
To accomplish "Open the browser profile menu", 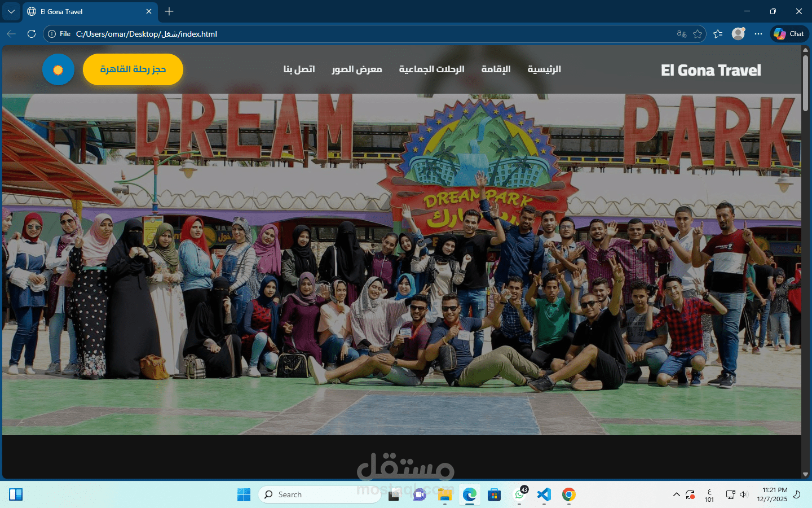I will pos(738,34).
